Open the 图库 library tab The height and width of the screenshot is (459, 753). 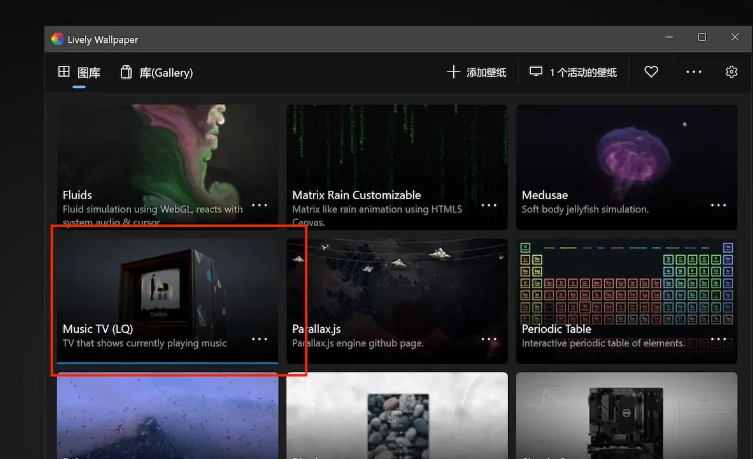79,72
